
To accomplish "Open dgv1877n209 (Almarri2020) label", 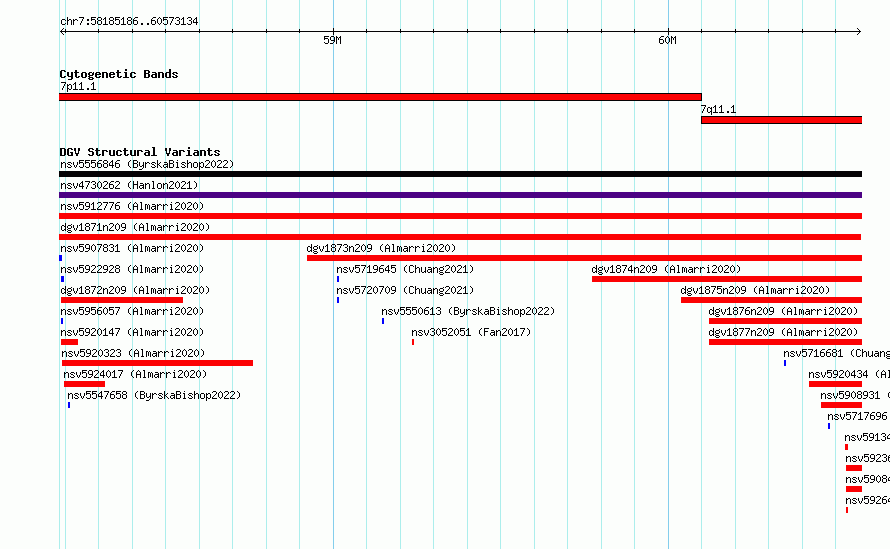I will tap(783, 333).
